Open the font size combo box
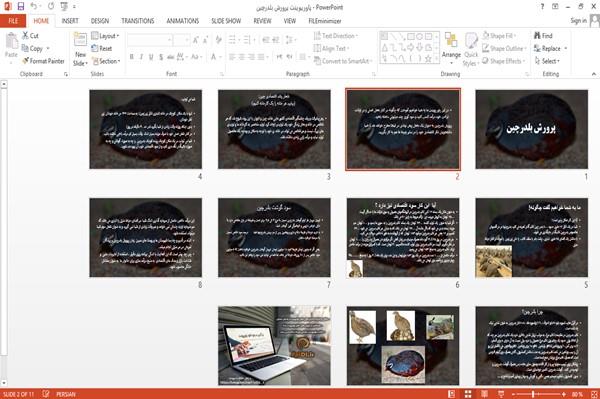600x399 pixels. [182, 40]
